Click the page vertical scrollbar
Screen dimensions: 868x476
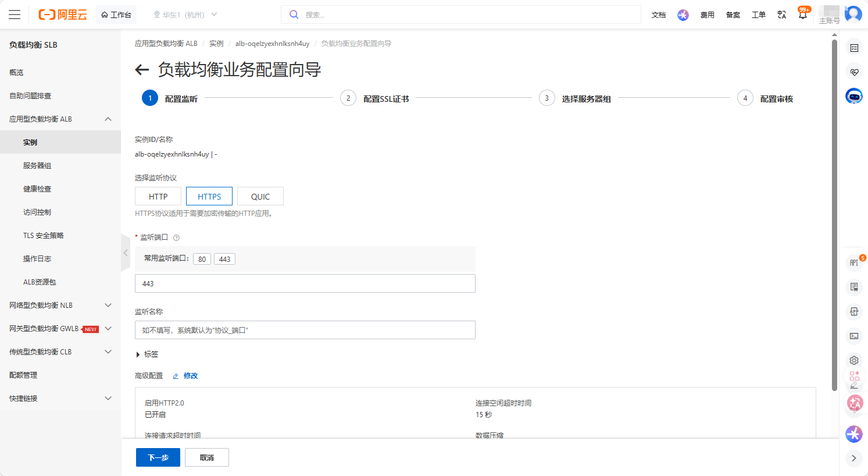[835, 215]
